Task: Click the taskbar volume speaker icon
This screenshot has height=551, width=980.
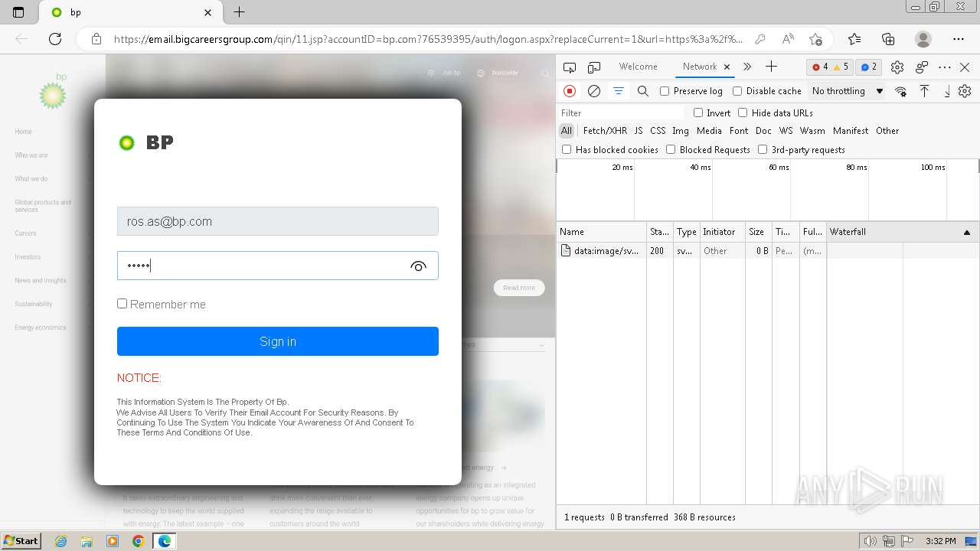Action: [x=870, y=541]
